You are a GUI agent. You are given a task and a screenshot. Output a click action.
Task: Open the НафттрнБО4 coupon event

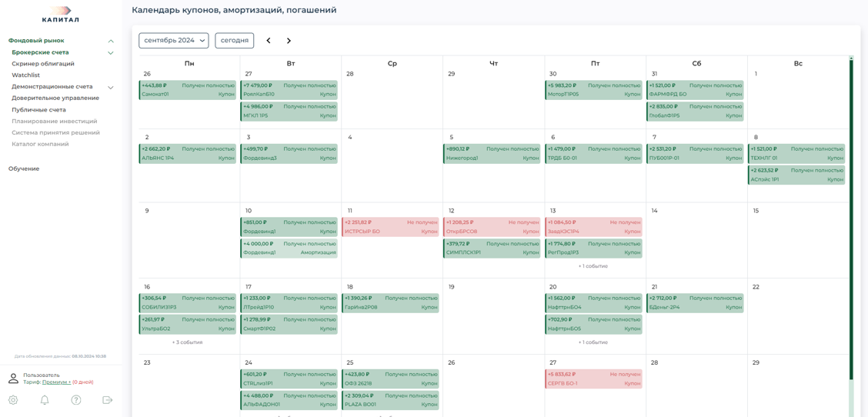[x=593, y=303]
